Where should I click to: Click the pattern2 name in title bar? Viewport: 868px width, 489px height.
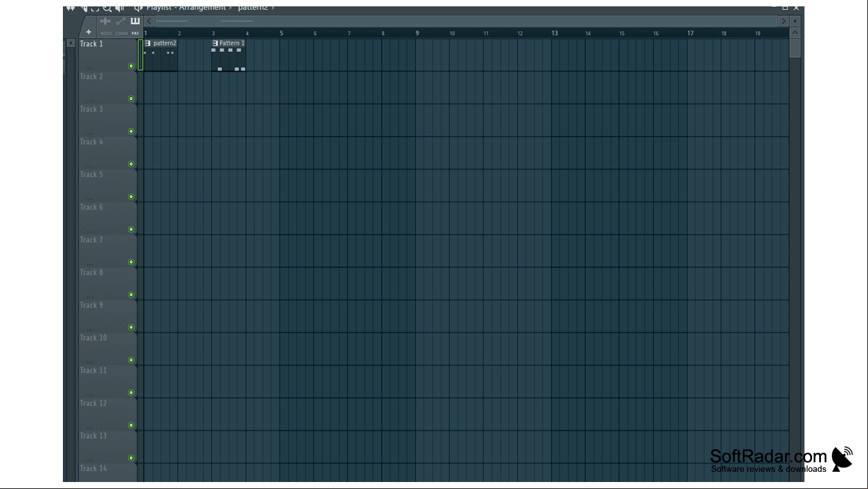[253, 8]
